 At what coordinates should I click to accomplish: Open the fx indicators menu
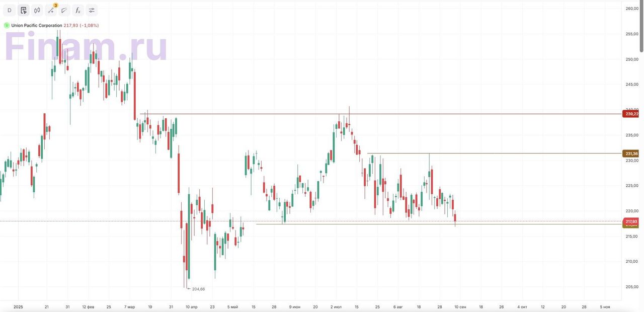[x=77, y=10]
